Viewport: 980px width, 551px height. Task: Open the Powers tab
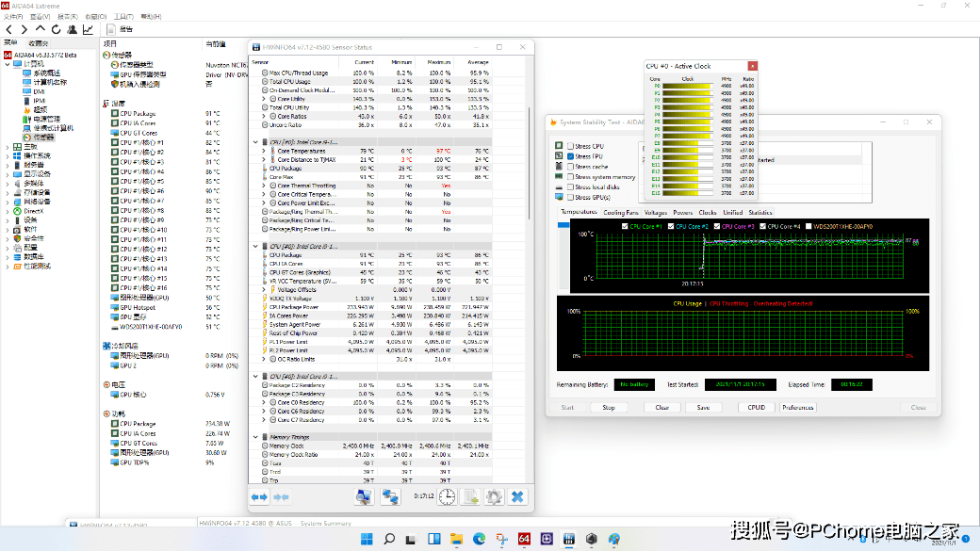(x=682, y=213)
